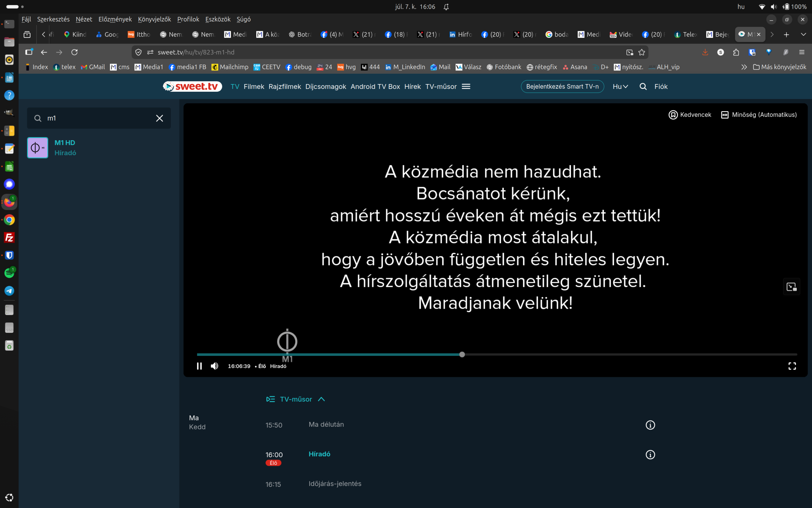Pause the live M1 stream
The height and width of the screenshot is (508, 812).
tap(199, 366)
